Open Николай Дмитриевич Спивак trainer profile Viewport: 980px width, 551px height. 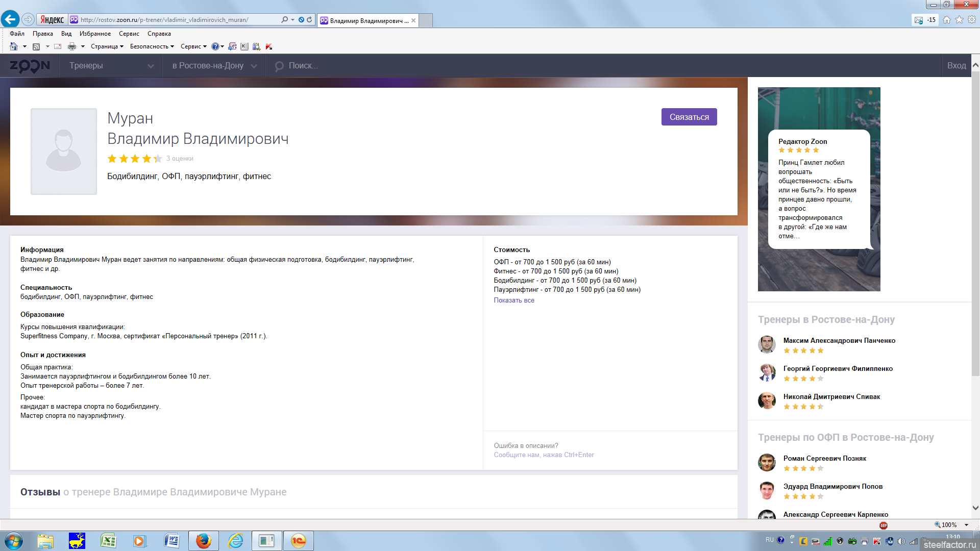(832, 397)
